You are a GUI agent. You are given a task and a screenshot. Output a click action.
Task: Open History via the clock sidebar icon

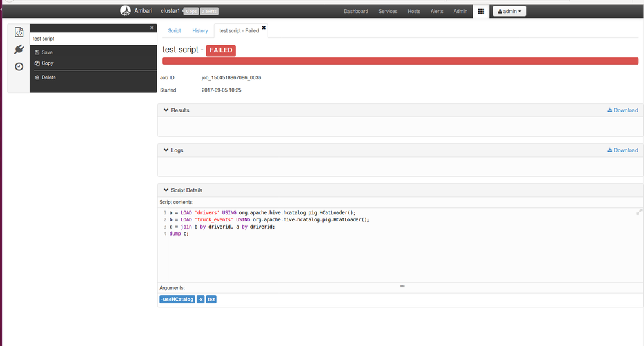click(x=19, y=66)
